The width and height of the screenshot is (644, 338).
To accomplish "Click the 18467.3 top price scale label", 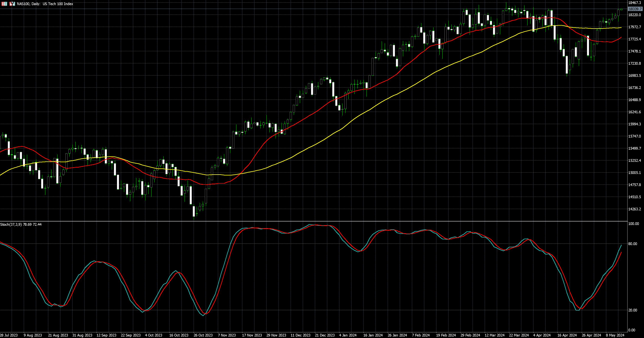I will tap(635, 3).
